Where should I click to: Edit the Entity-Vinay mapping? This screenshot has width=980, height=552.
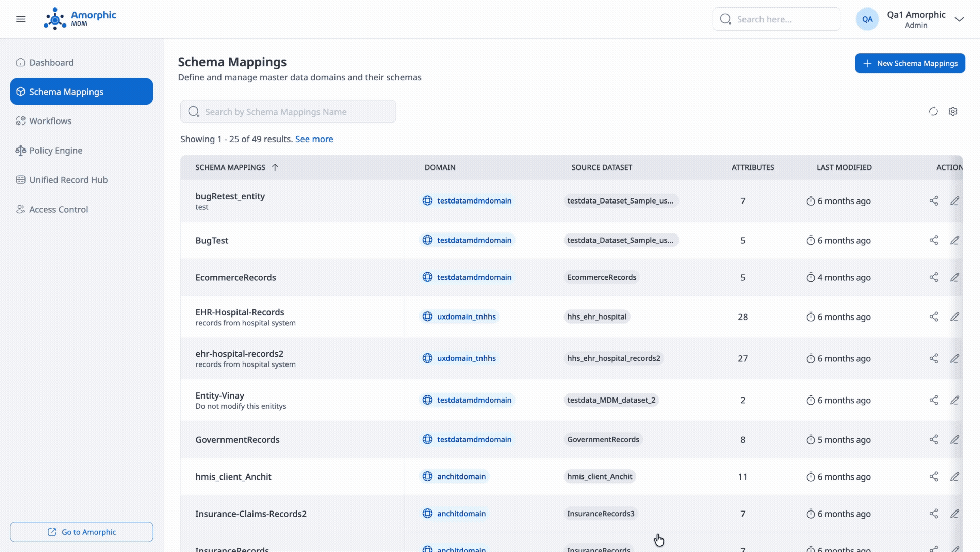point(954,400)
